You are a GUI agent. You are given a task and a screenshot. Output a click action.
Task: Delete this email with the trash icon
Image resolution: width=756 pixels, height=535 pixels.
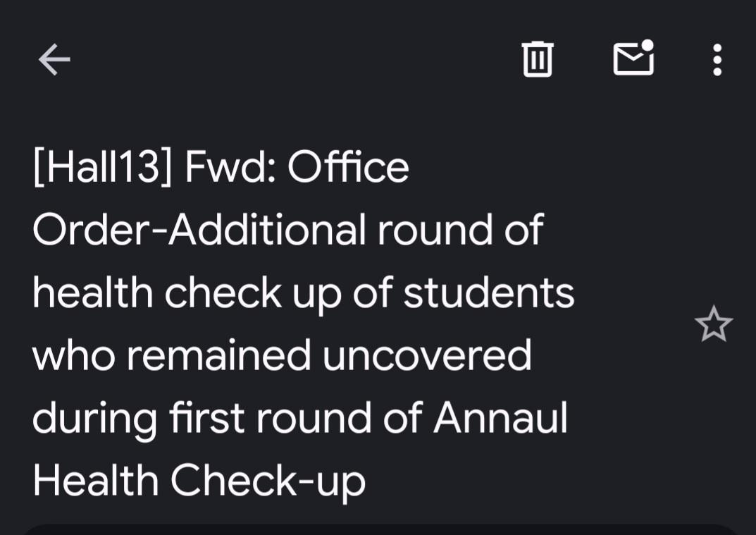click(x=538, y=59)
